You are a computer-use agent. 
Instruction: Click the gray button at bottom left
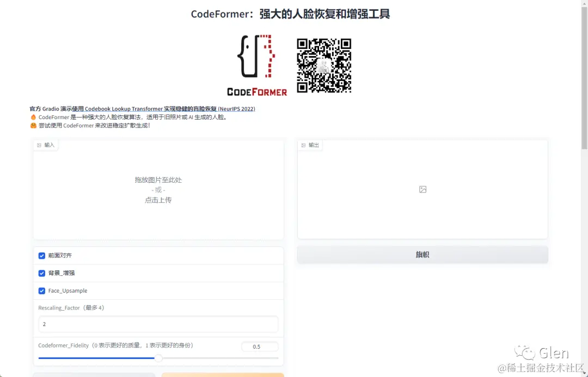tap(95, 375)
